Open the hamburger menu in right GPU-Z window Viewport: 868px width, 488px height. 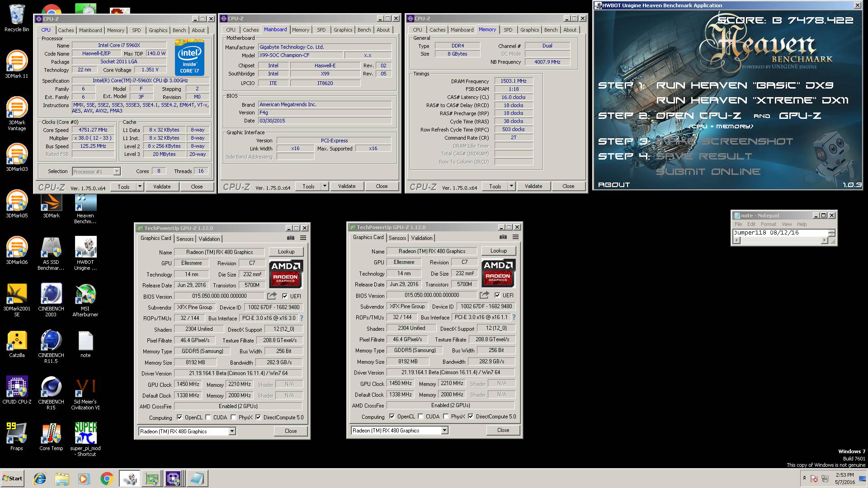[515, 237]
